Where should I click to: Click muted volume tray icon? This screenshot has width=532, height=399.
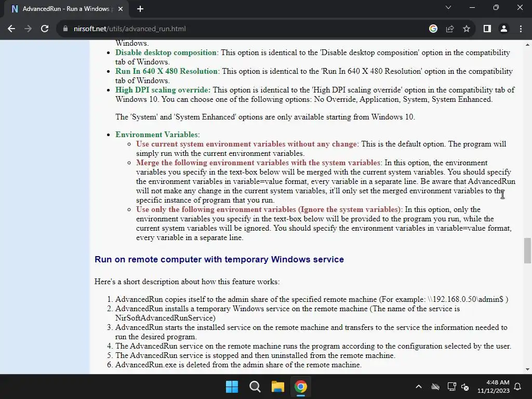coord(465,387)
